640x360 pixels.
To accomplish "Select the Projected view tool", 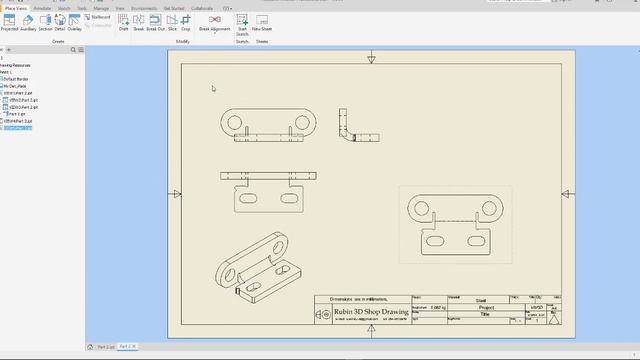I will 9,22.
